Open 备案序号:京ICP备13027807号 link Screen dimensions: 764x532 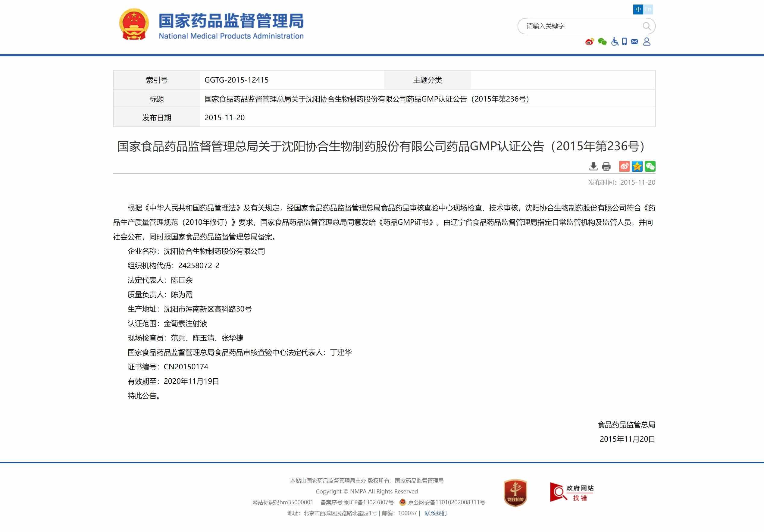[357, 502]
